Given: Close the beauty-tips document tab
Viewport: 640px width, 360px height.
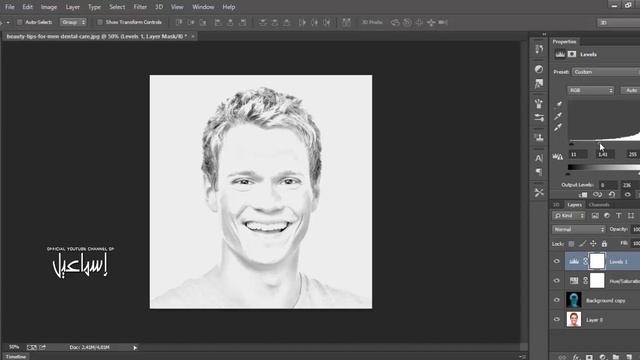Looking at the screenshot, I should [193, 36].
